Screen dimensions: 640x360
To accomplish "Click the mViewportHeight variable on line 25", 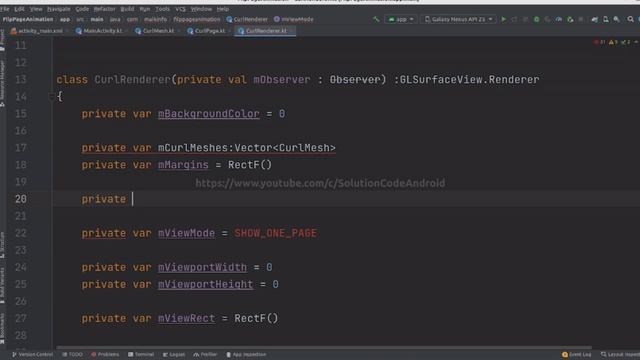I will click(205, 284).
